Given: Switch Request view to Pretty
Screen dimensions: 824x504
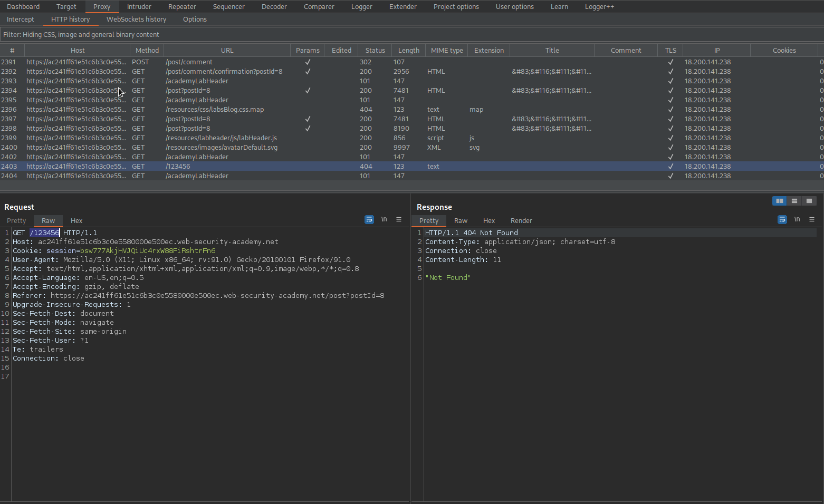Looking at the screenshot, I should click(16, 220).
